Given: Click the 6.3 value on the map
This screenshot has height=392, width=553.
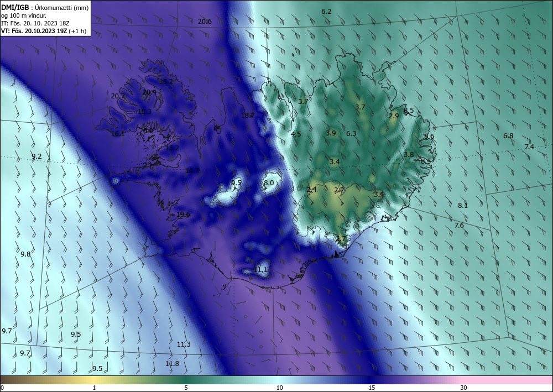Looking at the screenshot, I should coord(351,134).
